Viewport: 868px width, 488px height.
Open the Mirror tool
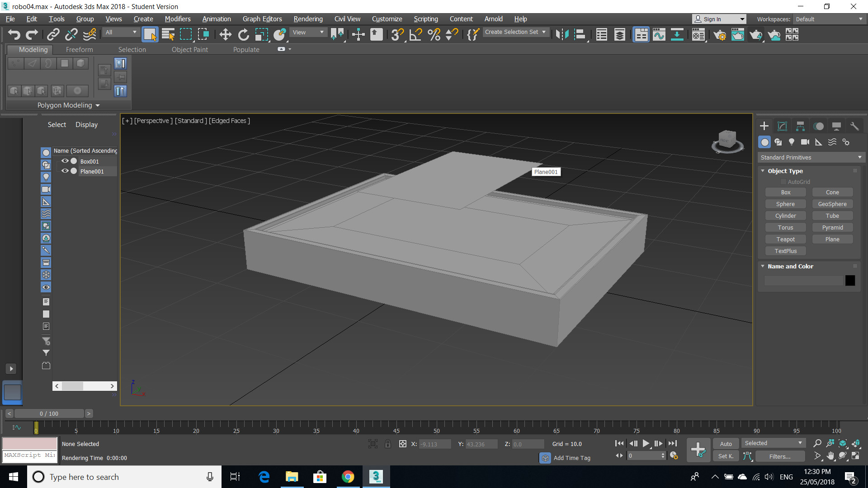point(562,35)
